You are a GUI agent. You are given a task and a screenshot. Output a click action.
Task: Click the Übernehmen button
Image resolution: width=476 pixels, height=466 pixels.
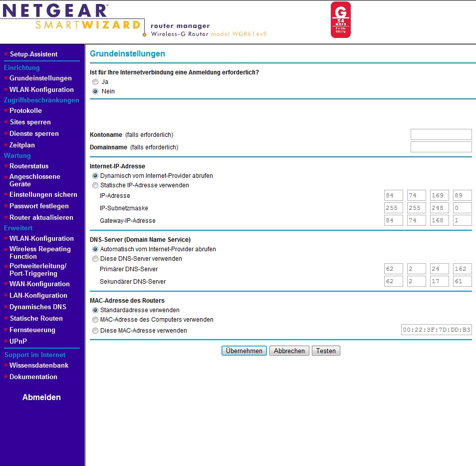(x=244, y=351)
